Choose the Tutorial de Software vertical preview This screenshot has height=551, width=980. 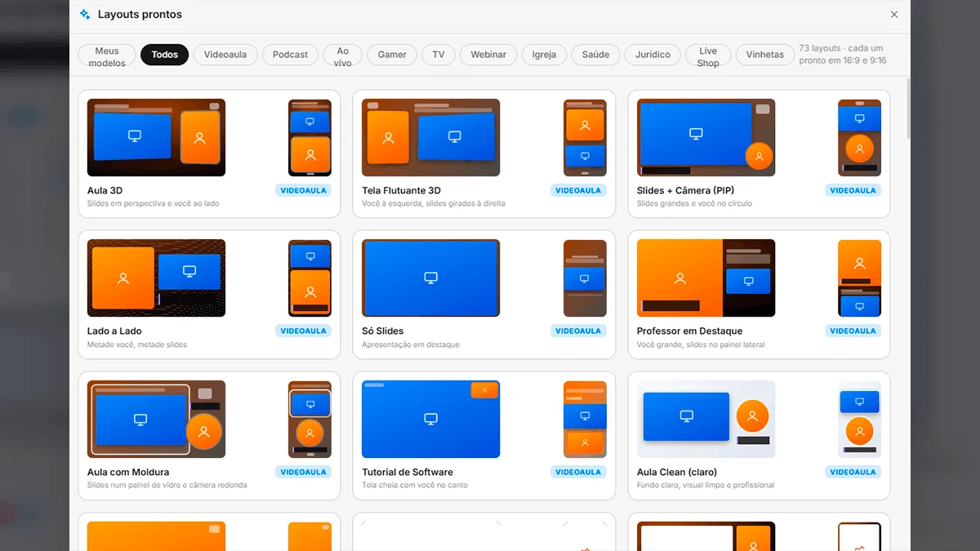pos(585,420)
